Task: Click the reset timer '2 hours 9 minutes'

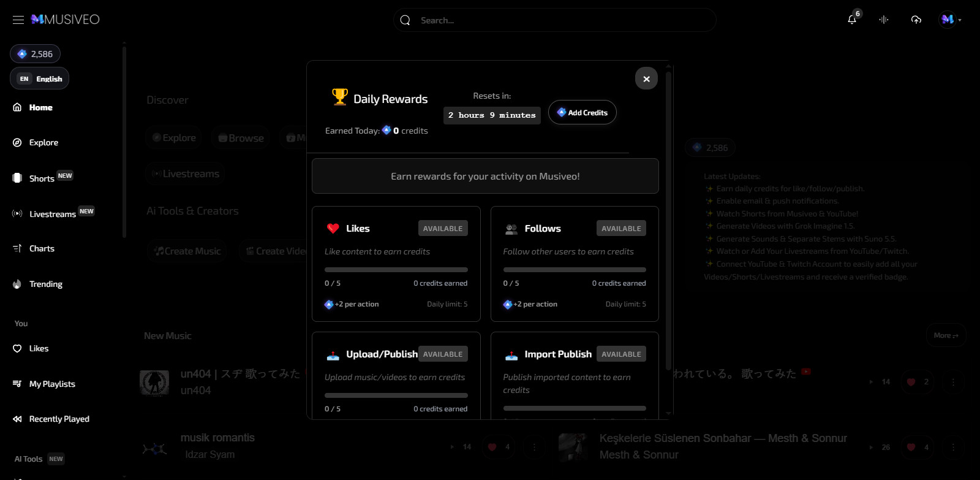Action: tap(492, 115)
